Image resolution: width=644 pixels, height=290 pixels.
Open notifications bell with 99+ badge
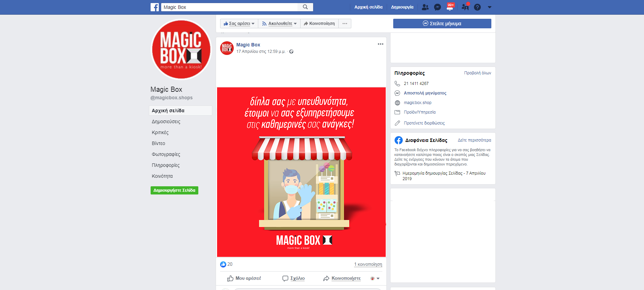pos(450,7)
